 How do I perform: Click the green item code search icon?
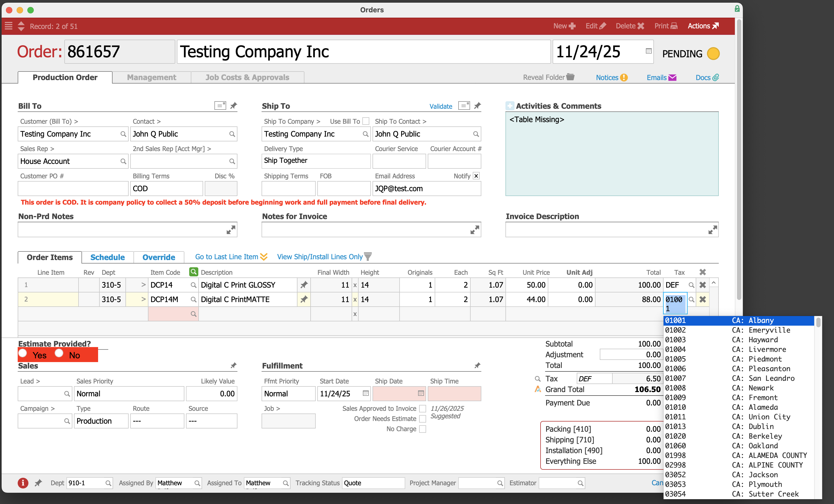tap(193, 272)
